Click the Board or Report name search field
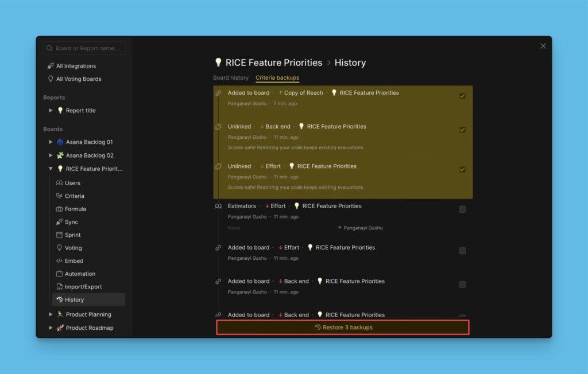The image size is (588, 374). (84, 48)
